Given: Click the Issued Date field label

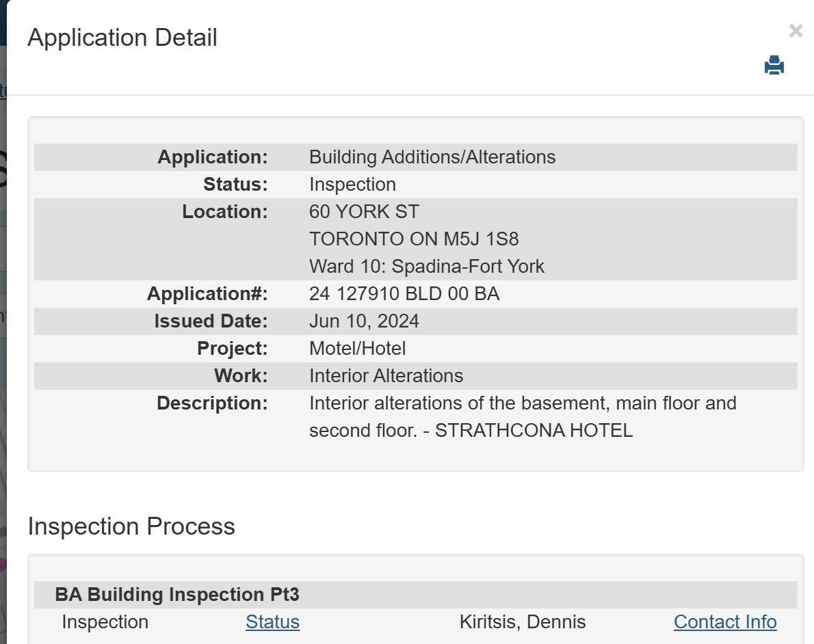Looking at the screenshot, I should coord(211,321).
